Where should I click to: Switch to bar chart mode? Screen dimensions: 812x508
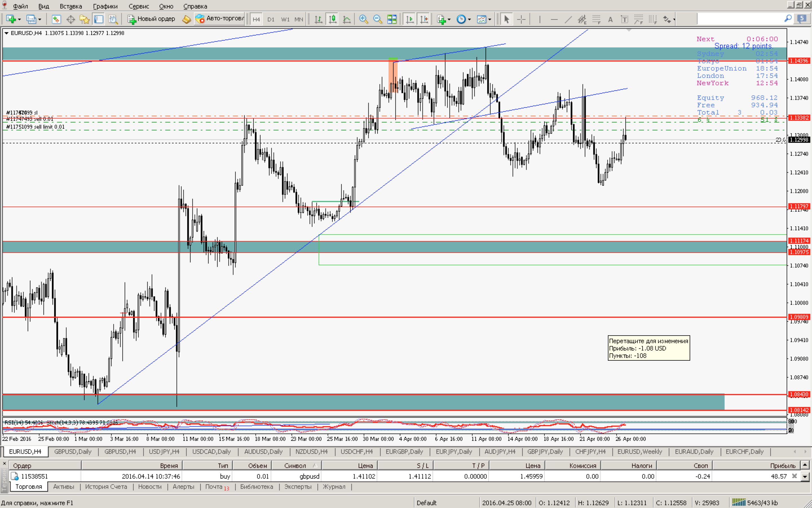coord(318,19)
